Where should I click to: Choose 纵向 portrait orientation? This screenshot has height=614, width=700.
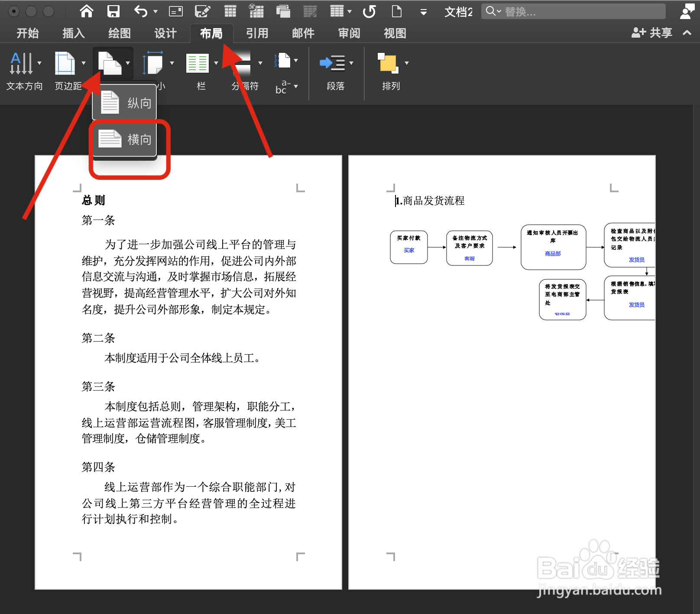tap(125, 103)
